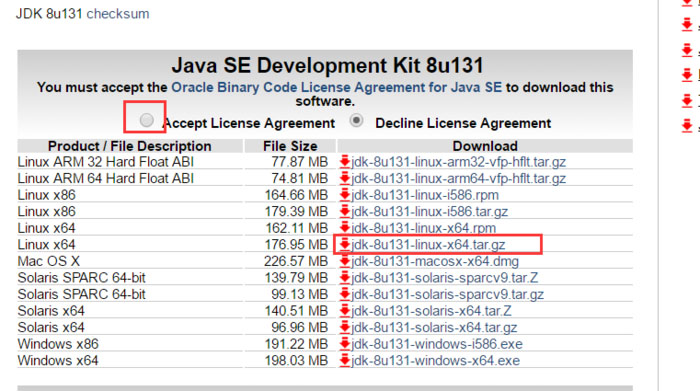Screen dimensions: 700x391
Task: Select the Decline License Agreement radio button
Action: [x=356, y=120]
